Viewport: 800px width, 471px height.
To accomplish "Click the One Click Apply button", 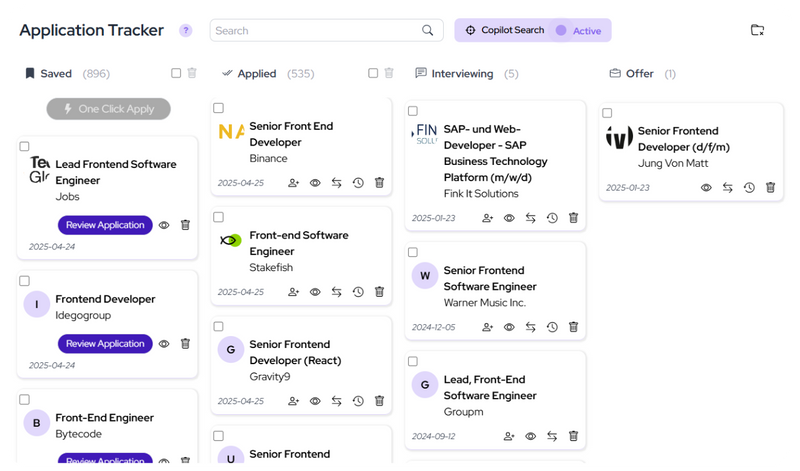I will (x=109, y=109).
